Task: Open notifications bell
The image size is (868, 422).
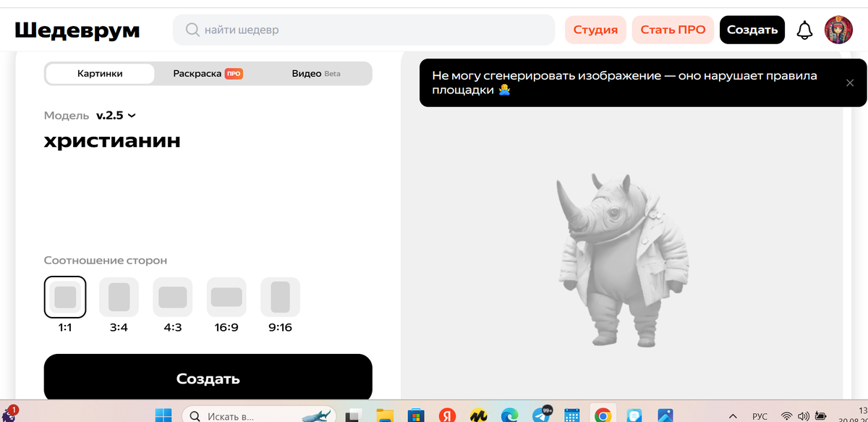Action: pos(804,30)
